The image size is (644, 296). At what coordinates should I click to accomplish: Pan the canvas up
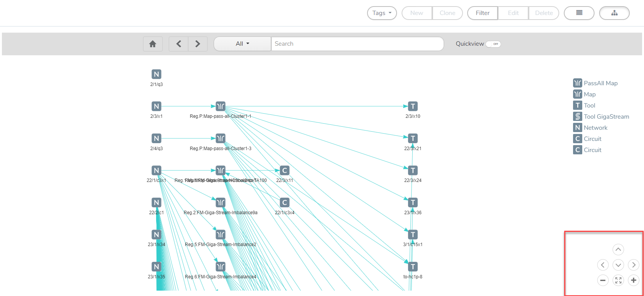(618, 250)
